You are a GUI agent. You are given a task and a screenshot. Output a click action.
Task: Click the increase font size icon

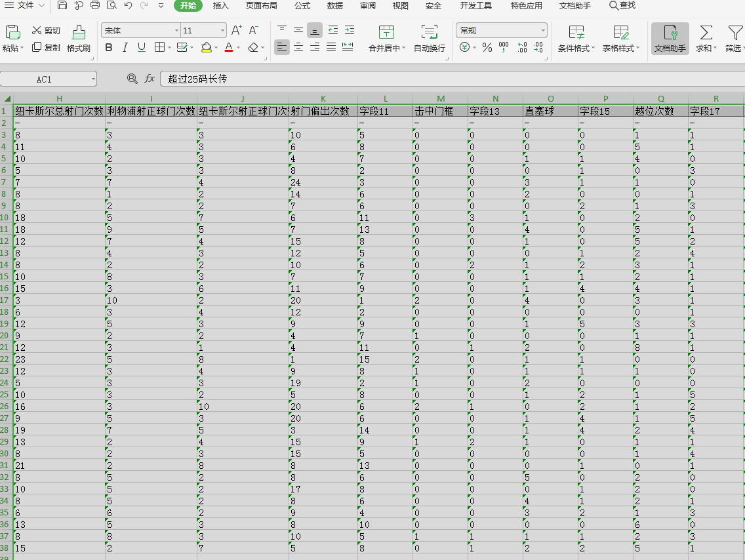tap(237, 30)
